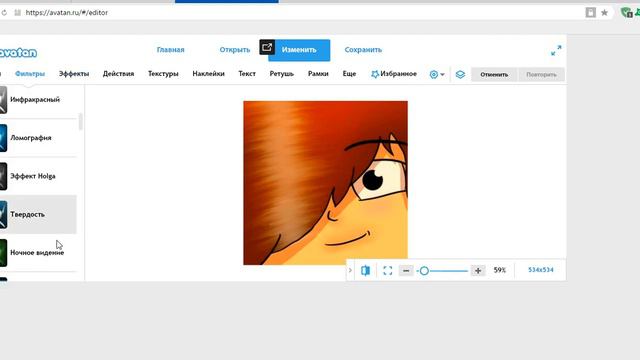The image size is (640, 360).
Task: Select the Эффект Holga filter label
Action: 33,176
